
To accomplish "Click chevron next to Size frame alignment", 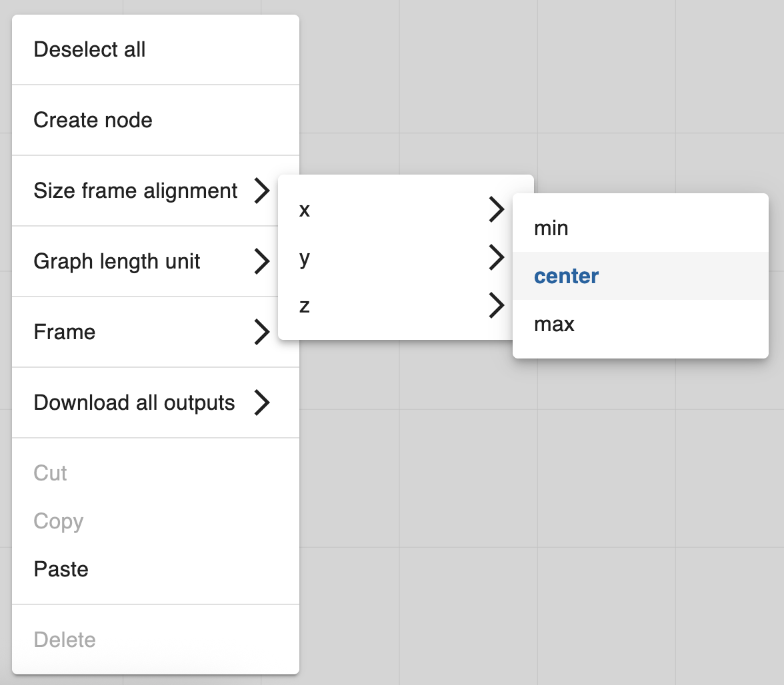I will (263, 191).
